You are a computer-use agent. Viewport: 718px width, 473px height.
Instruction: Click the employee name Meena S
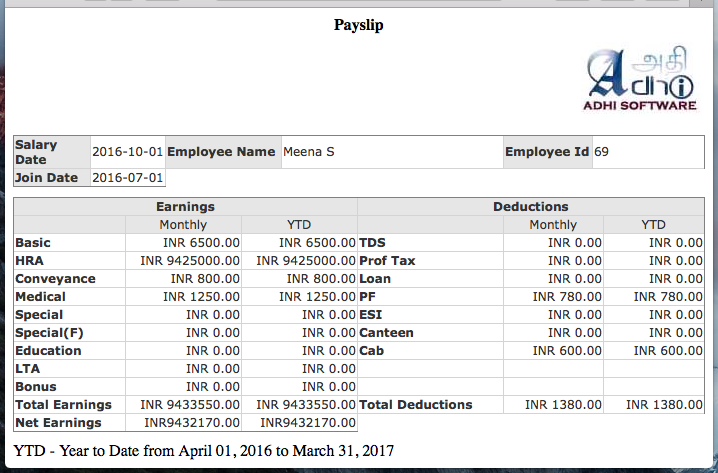click(x=309, y=152)
